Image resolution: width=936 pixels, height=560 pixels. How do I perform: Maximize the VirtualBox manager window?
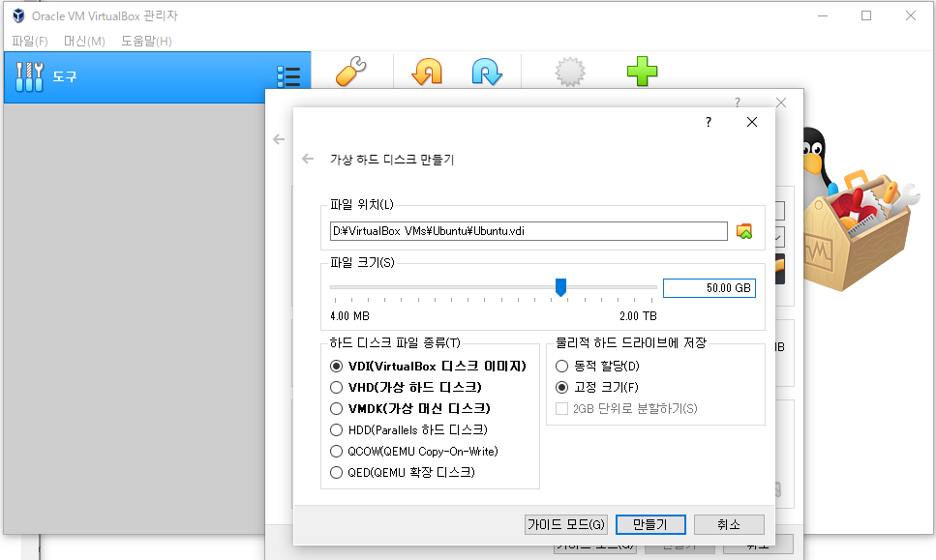866,15
